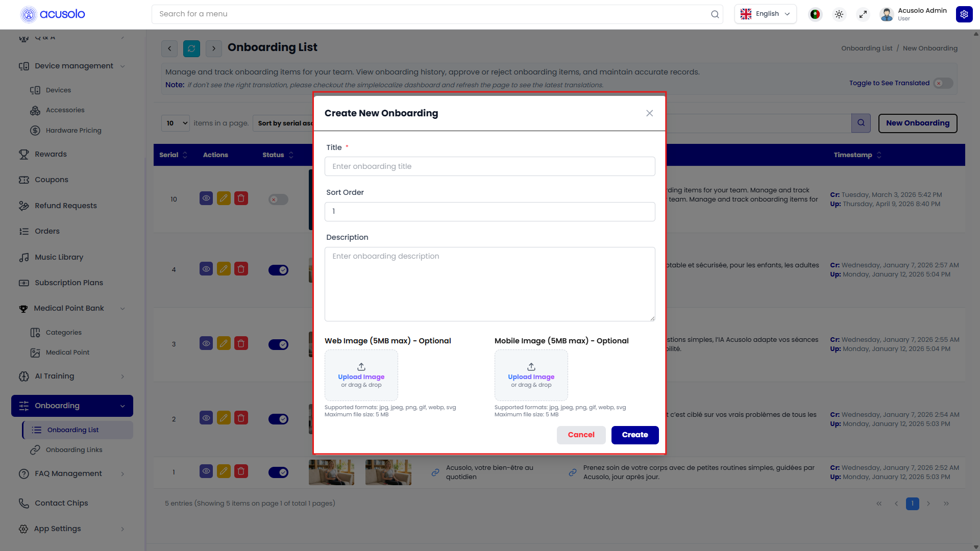Click the trash icon in serial 4 row
The height and width of the screenshot is (551, 980).
(241, 269)
